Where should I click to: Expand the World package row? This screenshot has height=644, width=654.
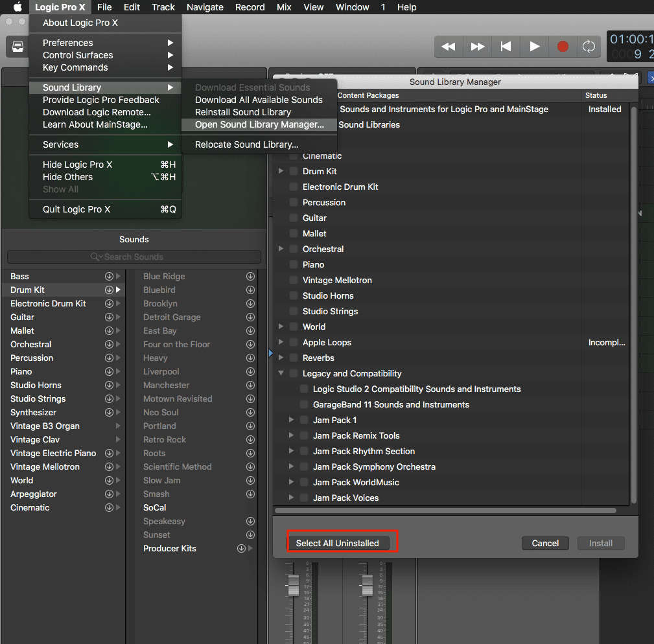coord(281,327)
